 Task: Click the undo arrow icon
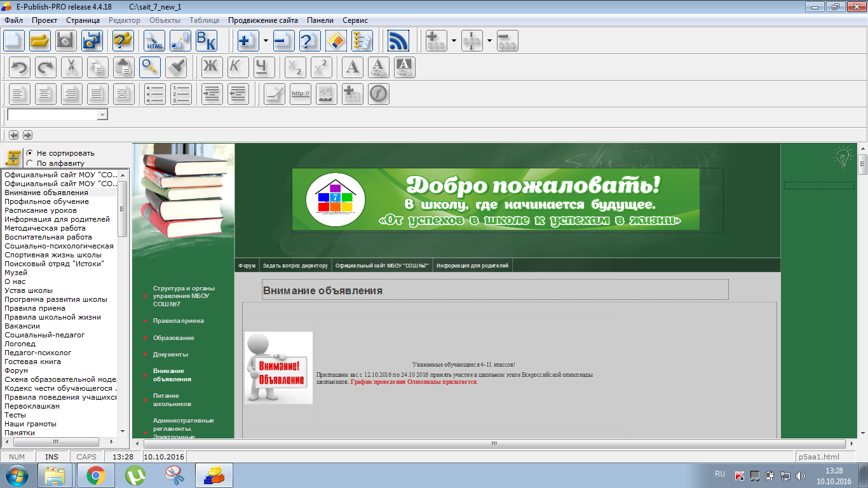tap(20, 67)
